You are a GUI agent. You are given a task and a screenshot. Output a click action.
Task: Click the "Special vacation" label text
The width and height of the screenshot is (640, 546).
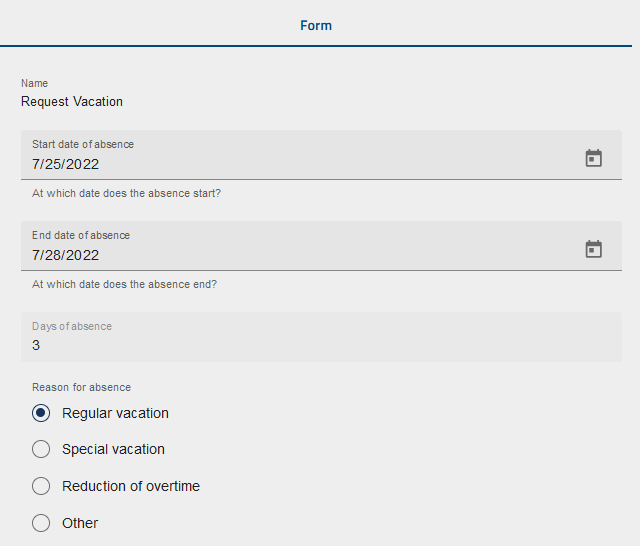[x=113, y=449]
